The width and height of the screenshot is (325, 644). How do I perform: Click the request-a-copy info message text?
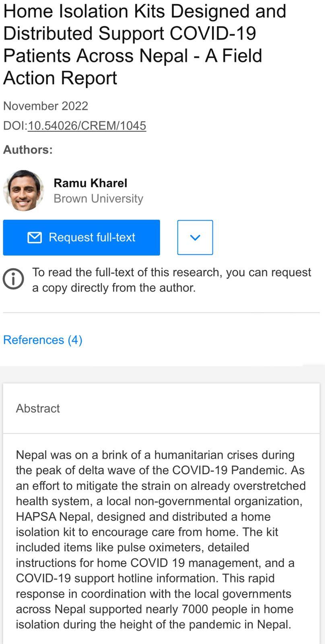tap(172, 280)
